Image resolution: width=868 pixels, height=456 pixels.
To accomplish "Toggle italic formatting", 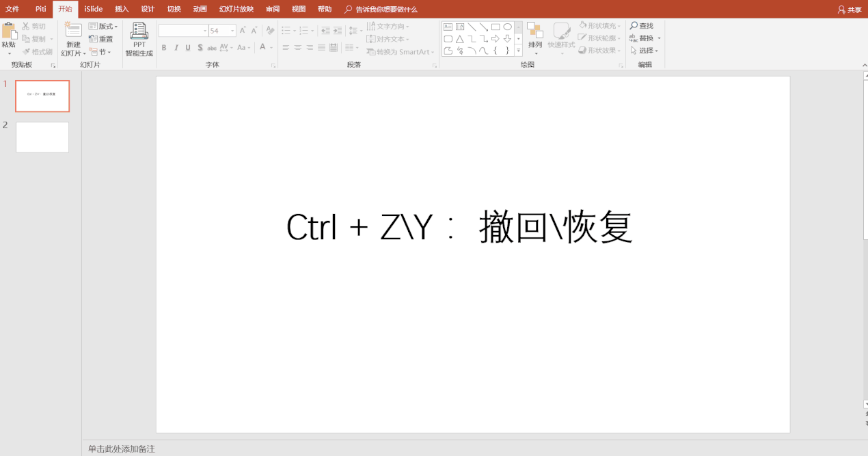I will tap(176, 48).
